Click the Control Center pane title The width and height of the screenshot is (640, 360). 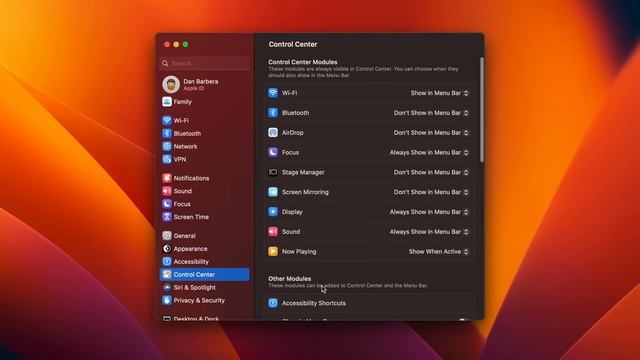(293, 44)
